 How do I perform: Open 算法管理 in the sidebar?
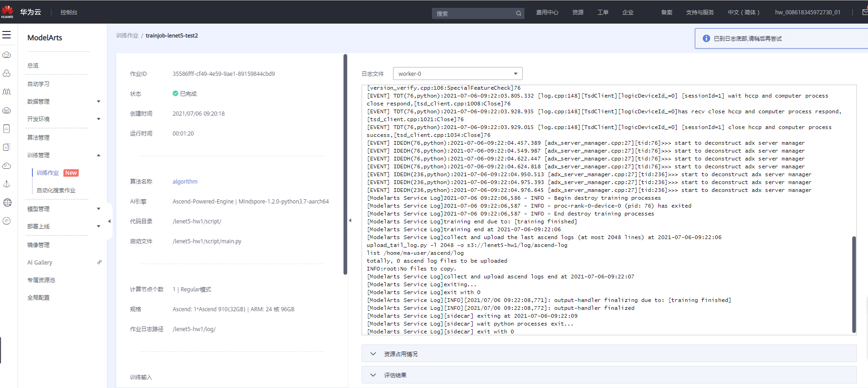click(x=38, y=138)
